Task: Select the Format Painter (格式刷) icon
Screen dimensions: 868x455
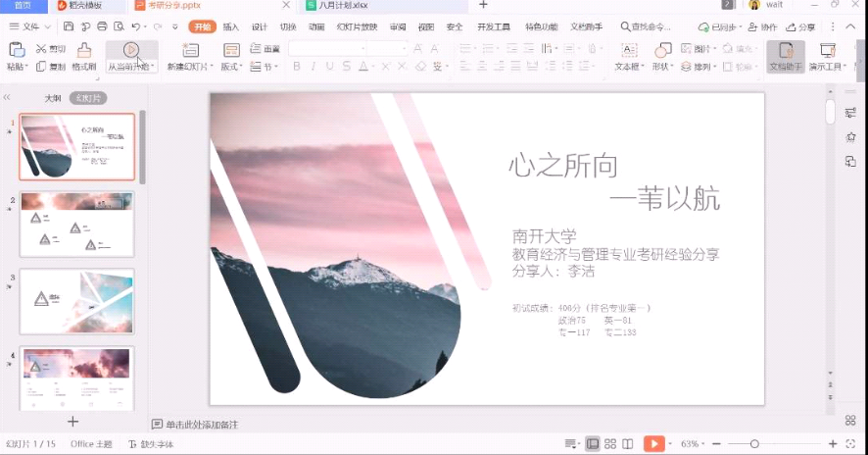Action: tap(83, 49)
